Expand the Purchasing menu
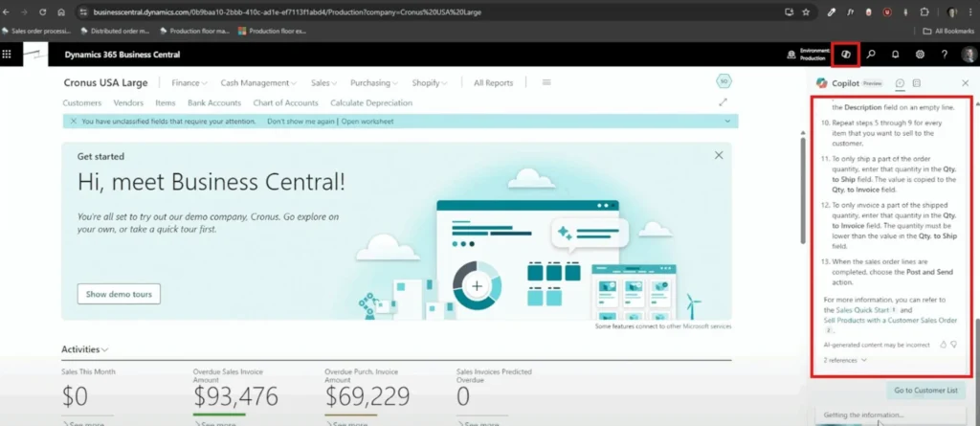Screen dimensions: 980x426 click(374, 82)
